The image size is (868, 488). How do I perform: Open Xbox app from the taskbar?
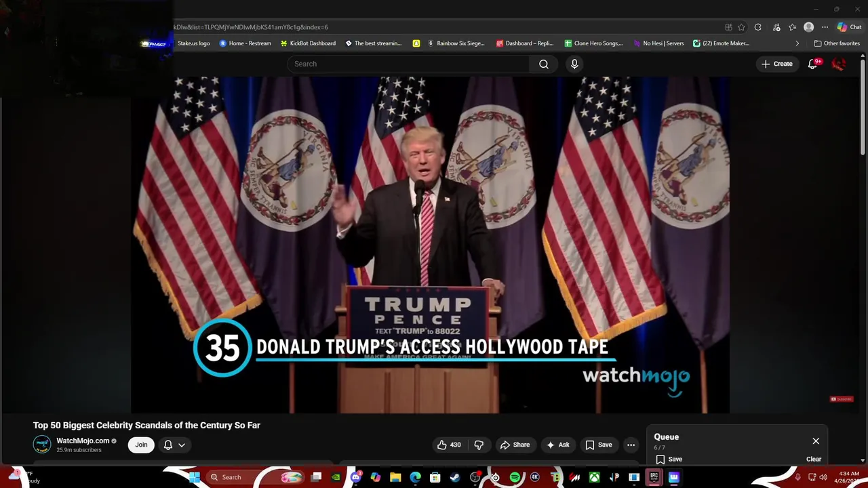click(x=594, y=477)
